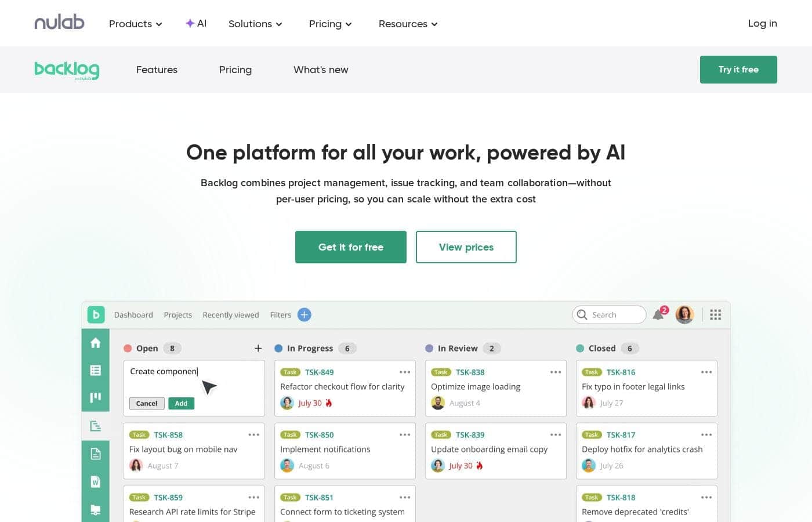Viewport: 812px width, 522px height.
Task: Open the apps grid icon
Action: [x=715, y=314]
